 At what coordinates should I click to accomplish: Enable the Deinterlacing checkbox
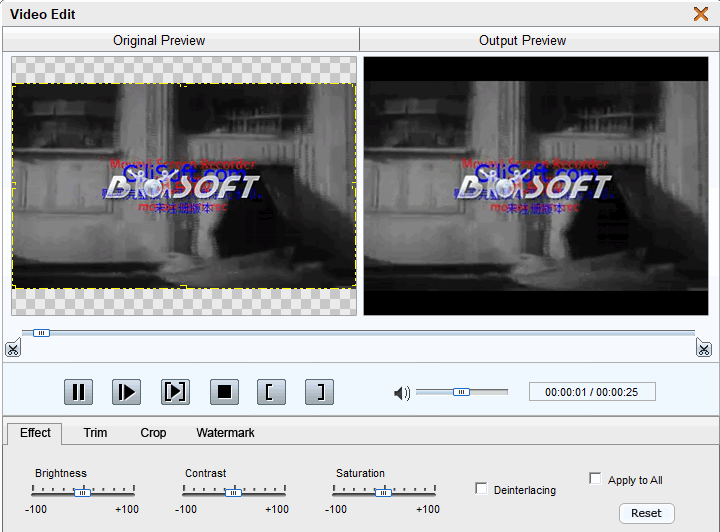[x=481, y=488]
